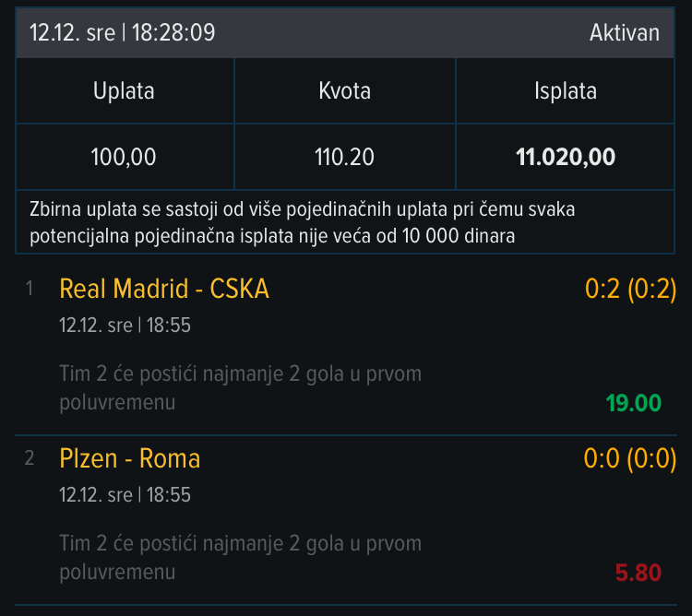This screenshot has width=692, height=616.
Task: Click the 110.20 total odds value
Action: click(344, 157)
